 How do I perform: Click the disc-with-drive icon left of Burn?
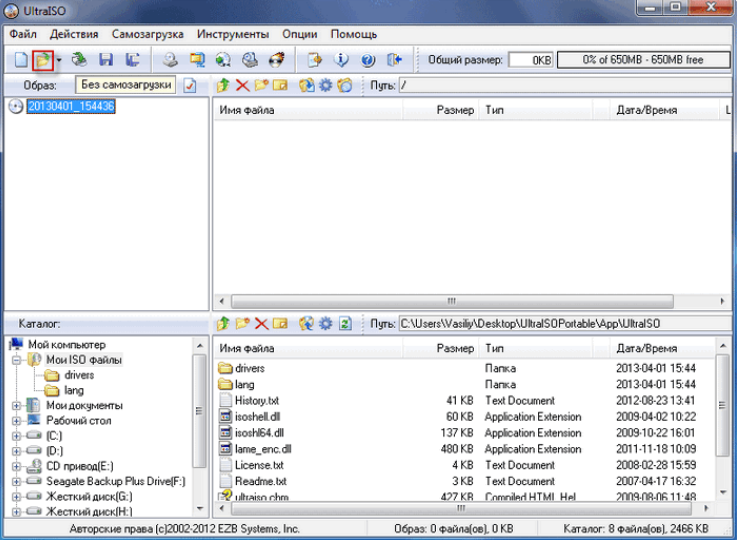pos(250,60)
